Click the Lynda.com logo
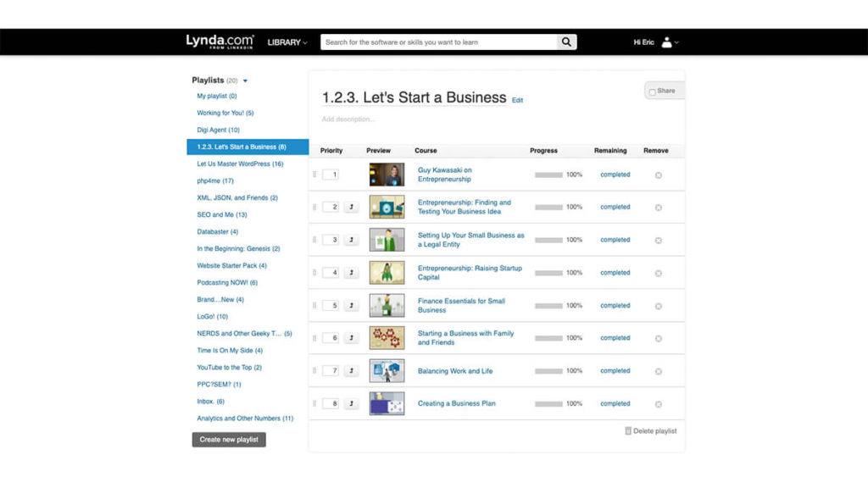The width and height of the screenshot is (868, 488). 220,42
